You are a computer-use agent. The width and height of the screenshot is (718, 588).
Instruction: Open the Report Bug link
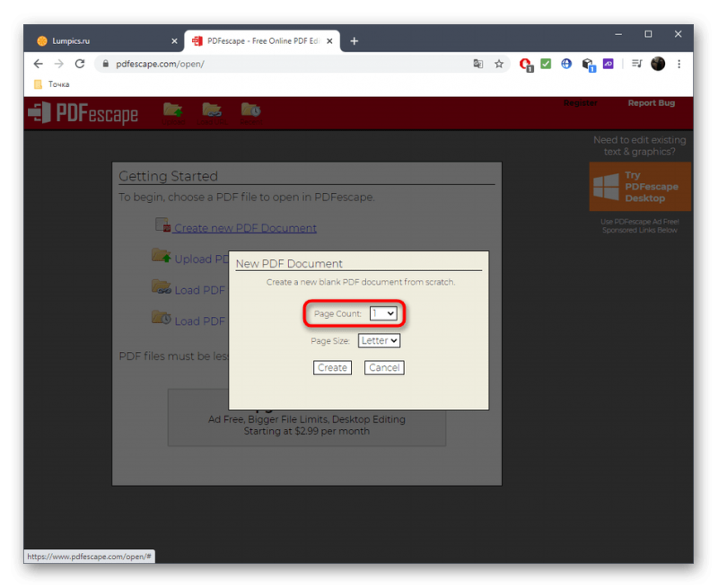click(x=652, y=103)
